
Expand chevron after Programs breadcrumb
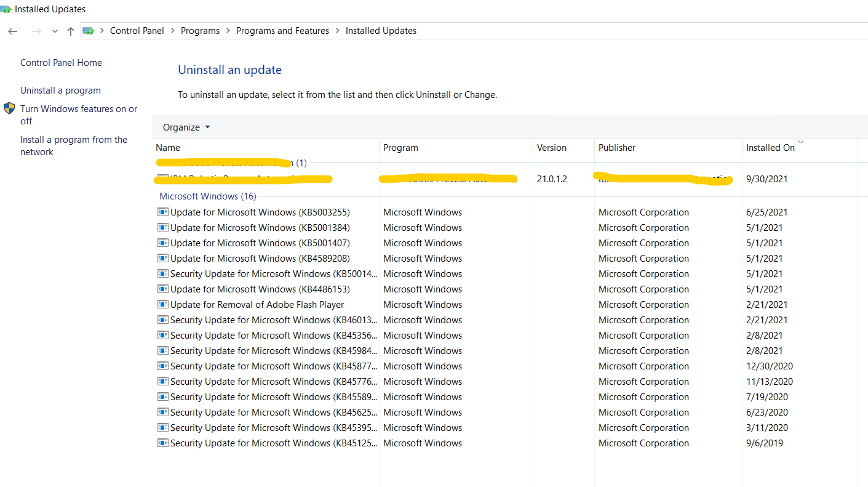point(228,31)
